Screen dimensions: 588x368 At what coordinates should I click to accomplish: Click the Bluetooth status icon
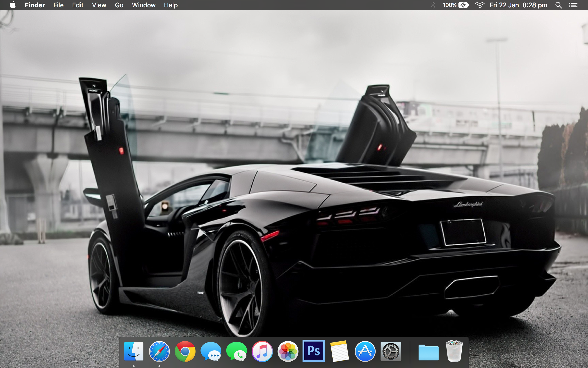click(x=433, y=5)
